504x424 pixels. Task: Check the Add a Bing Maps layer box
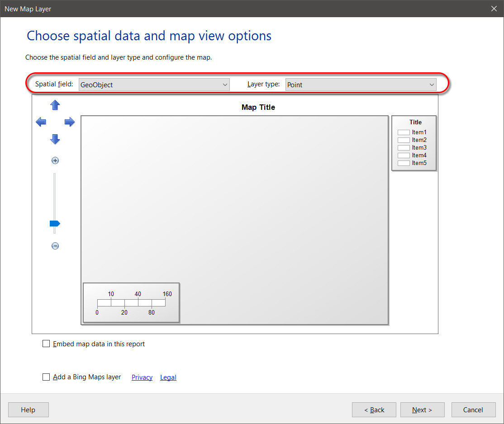46,377
